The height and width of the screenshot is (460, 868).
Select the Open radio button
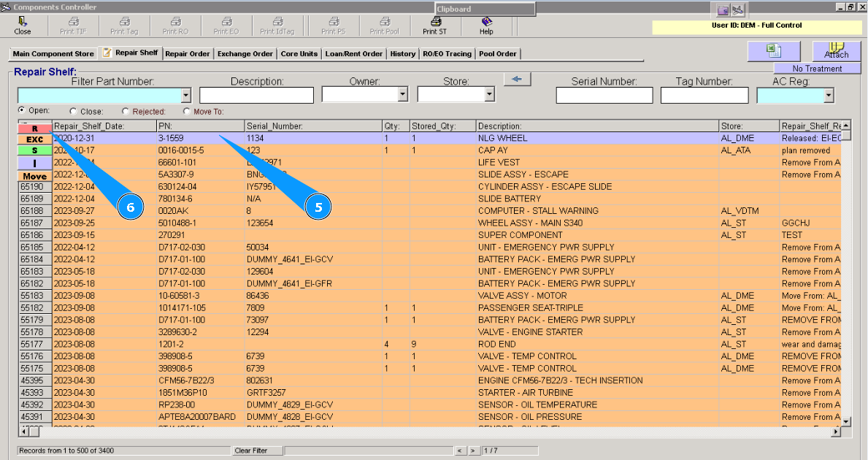[x=22, y=110]
